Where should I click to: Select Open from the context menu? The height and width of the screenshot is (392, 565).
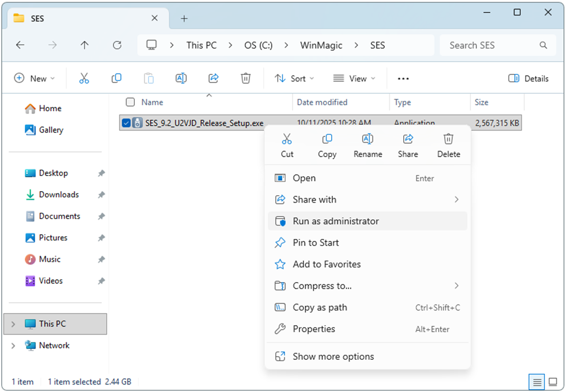click(x=367, y=178)
